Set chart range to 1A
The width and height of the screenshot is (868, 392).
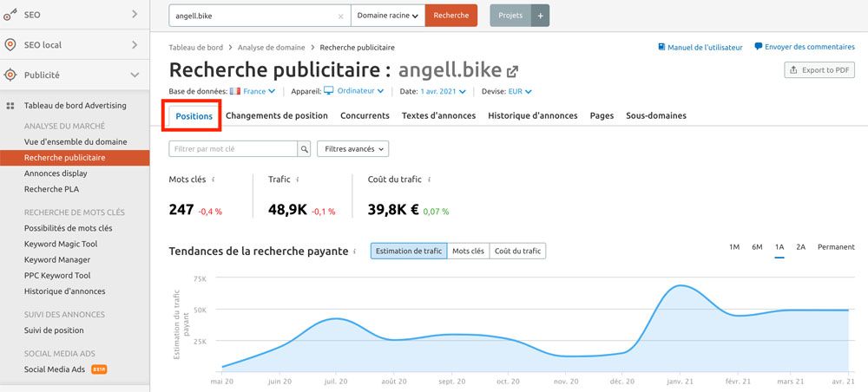point(779,247)
